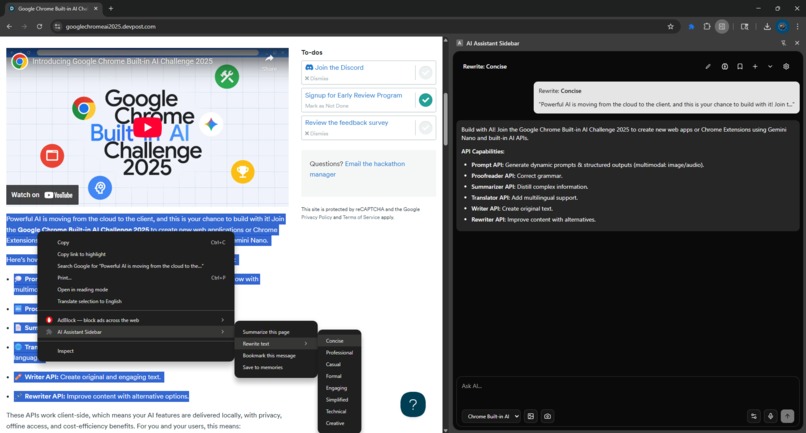The height and width of the screenshot is (433, 806).
Task: Open the Chrome profile avatar
Action: point(782,27)
